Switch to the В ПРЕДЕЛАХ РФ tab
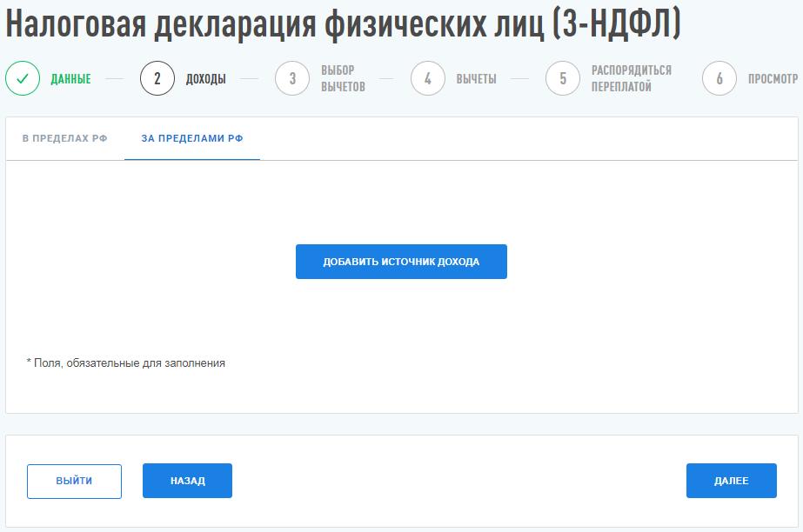This screenshot has width=803, height=532. (65, 138)
